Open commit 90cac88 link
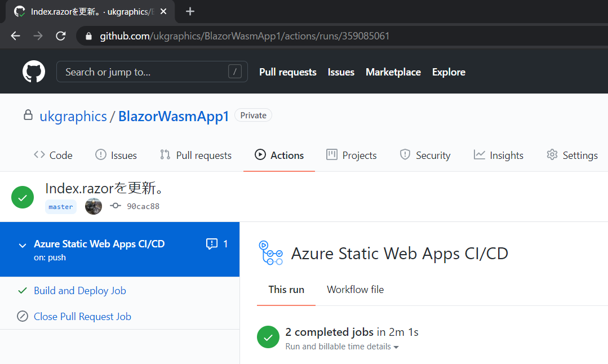608x364 pixels. click(x=143, y=206)
